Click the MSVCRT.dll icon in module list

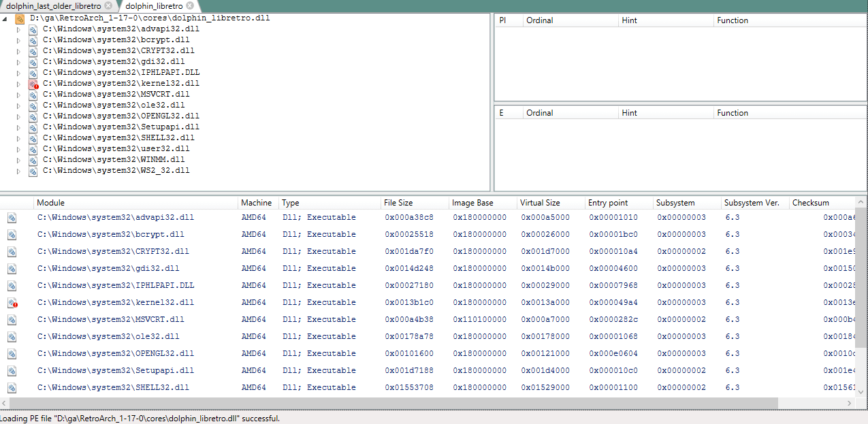12,320
